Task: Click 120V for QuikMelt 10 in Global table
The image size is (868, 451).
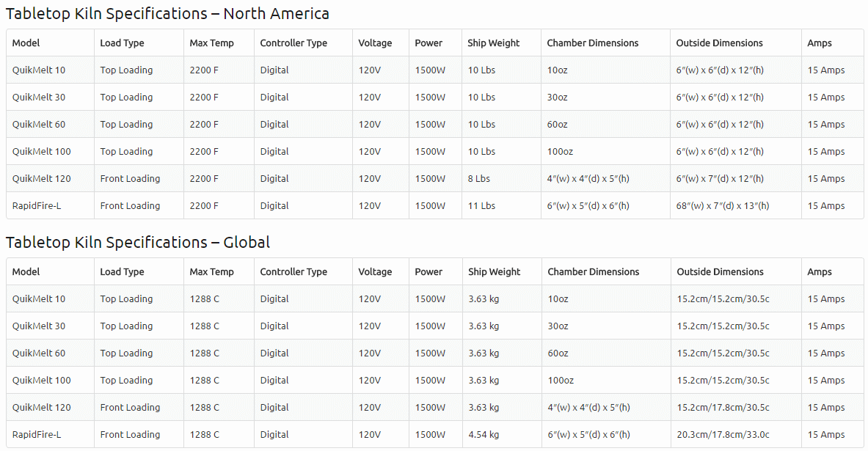Action: [x=369, y=298]
